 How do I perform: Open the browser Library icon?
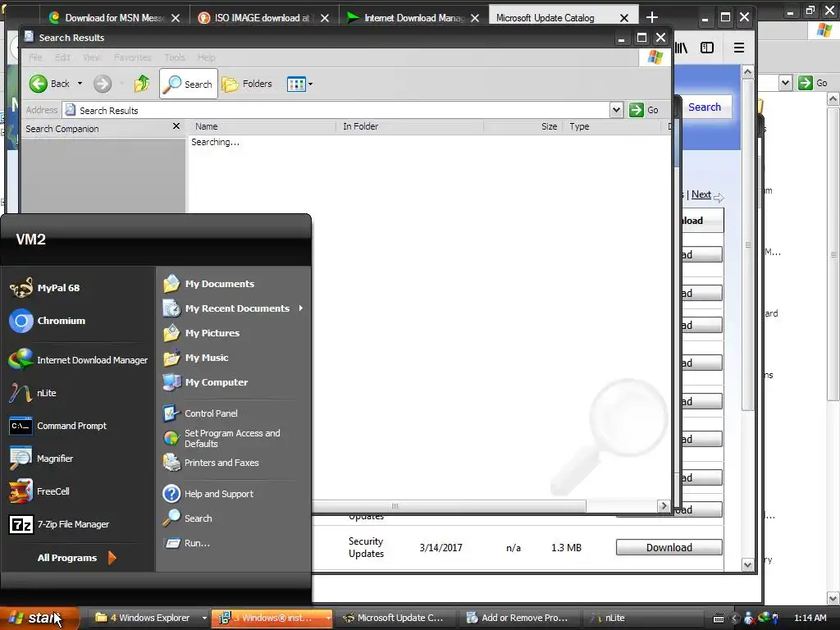(682, 48)
